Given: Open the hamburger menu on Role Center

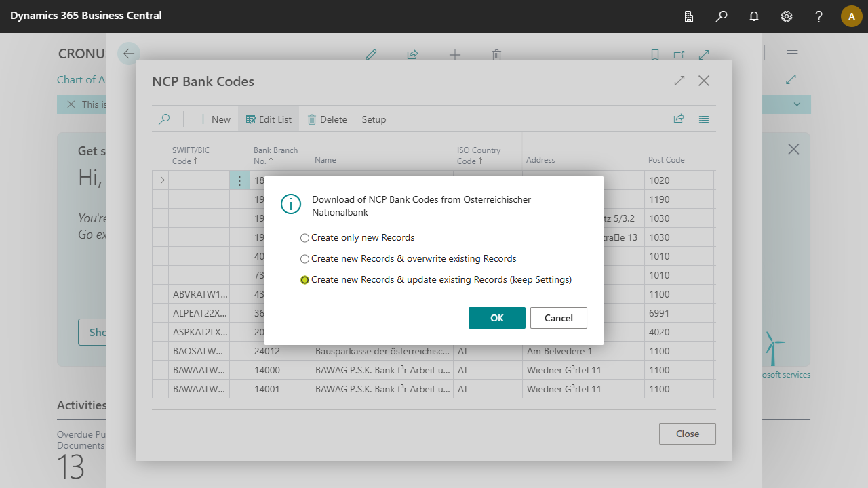Looking at the screenshot, I should 792,54.
